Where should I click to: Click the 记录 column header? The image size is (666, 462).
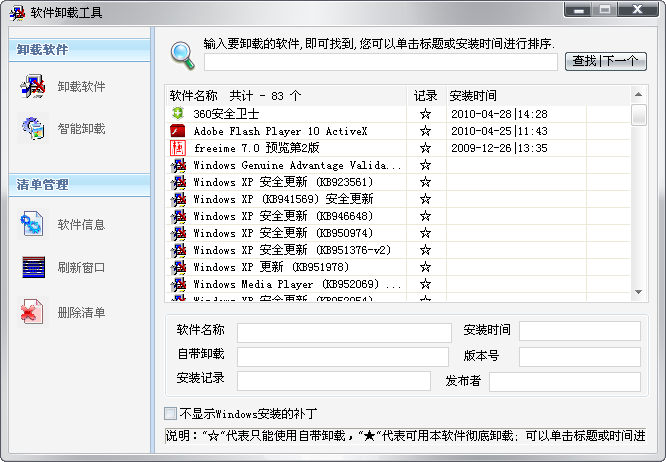click(426, 96)
